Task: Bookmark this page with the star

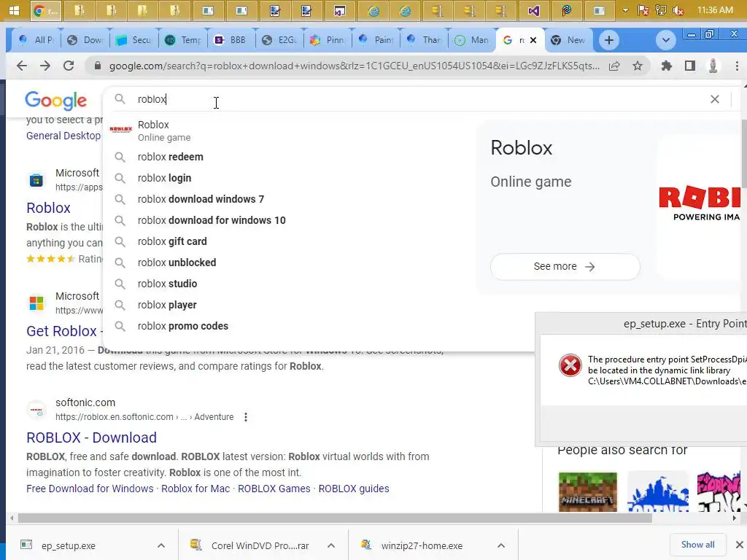Action: click(638, 66)
